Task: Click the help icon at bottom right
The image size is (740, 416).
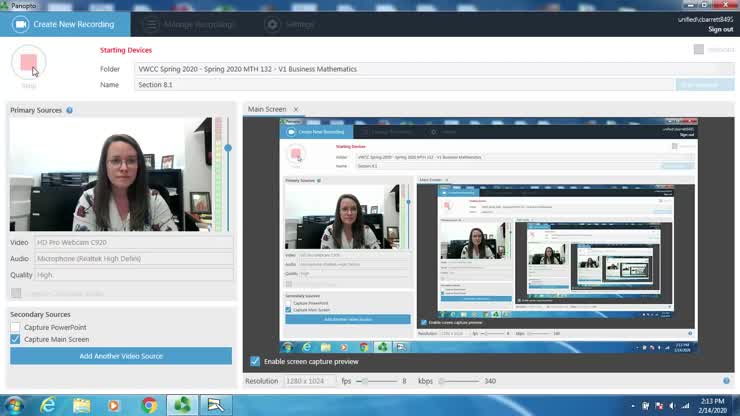Action: point(726,381)
